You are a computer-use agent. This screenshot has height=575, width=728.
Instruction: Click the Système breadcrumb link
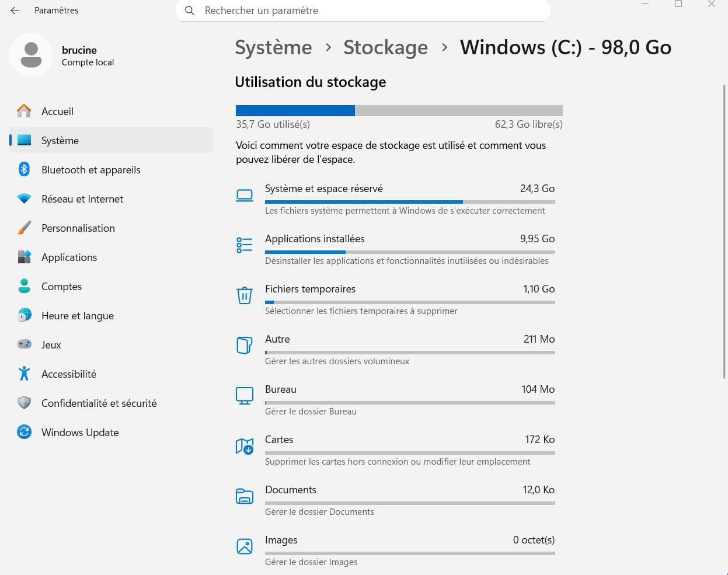coord(273,47)
